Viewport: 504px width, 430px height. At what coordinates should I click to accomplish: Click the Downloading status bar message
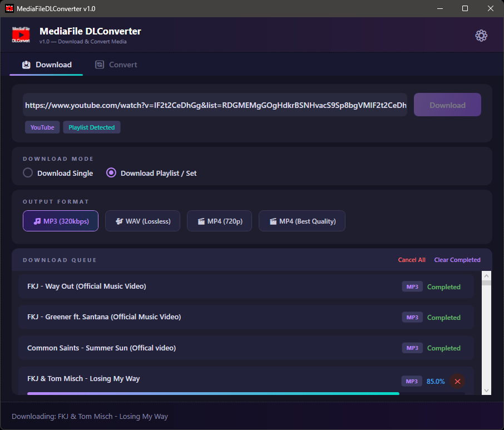coord(90,416)
